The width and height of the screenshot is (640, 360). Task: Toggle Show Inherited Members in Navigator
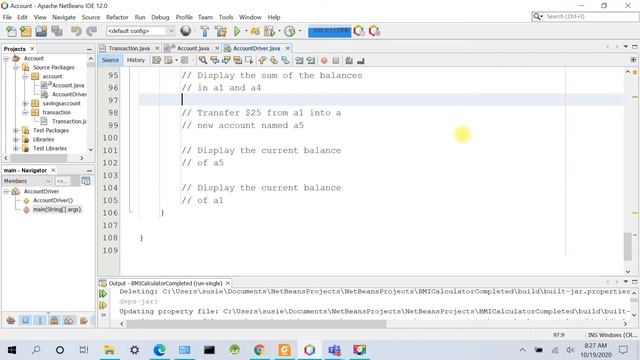pyautogui.click(x=11, y=320)
